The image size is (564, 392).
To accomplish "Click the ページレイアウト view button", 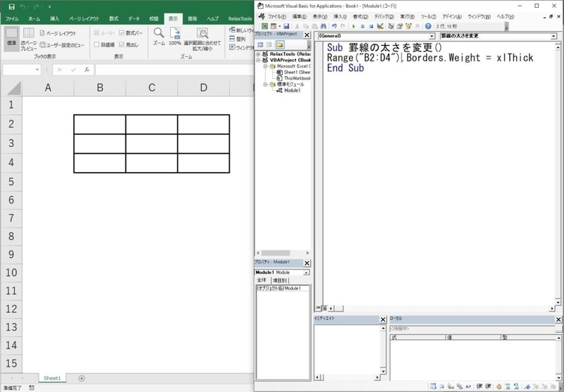I will pos(59,33).
